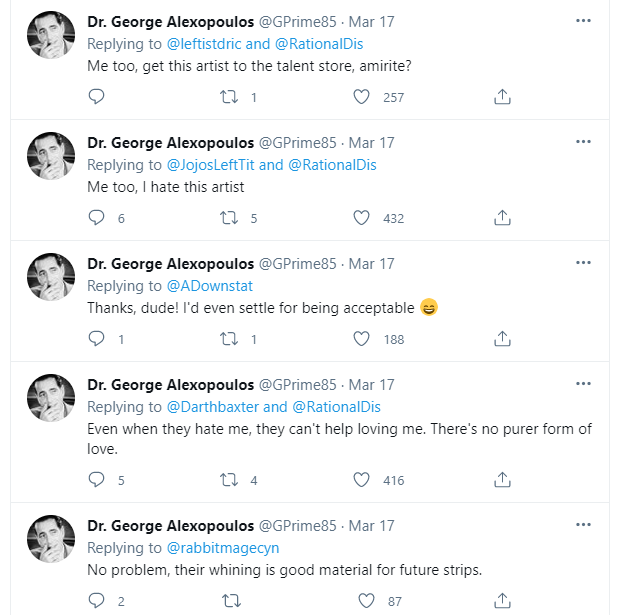The width and height of the screenshot is (623, 615).
Task: Open more options on the talent store tweet
Action: tap(583, 21)
